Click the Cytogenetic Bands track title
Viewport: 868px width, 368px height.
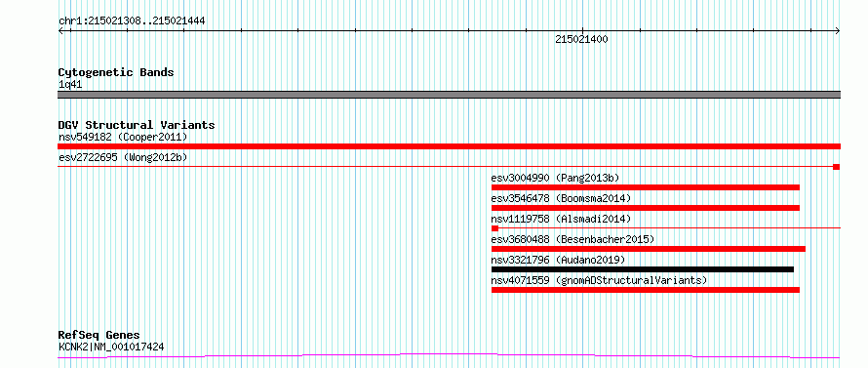[116, 72]
